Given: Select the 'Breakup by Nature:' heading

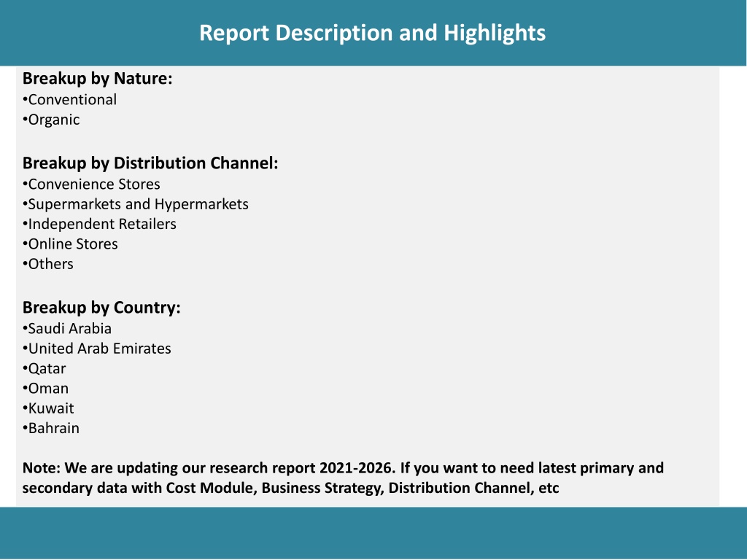Looking at the screenshot, I should tap(97, 79).
